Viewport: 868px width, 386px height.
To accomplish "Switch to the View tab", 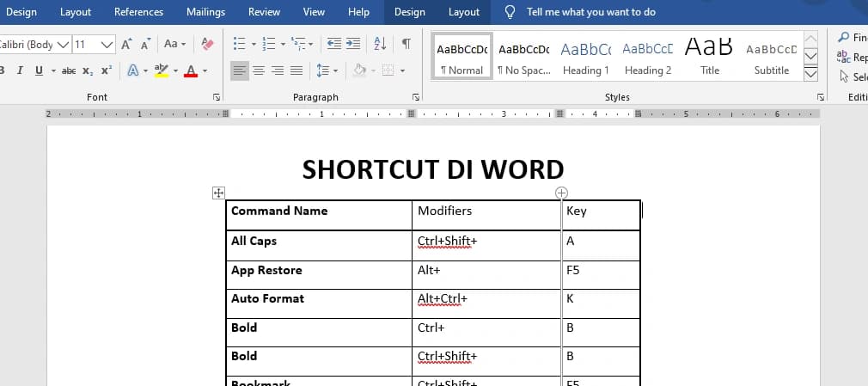I will 314,12.
